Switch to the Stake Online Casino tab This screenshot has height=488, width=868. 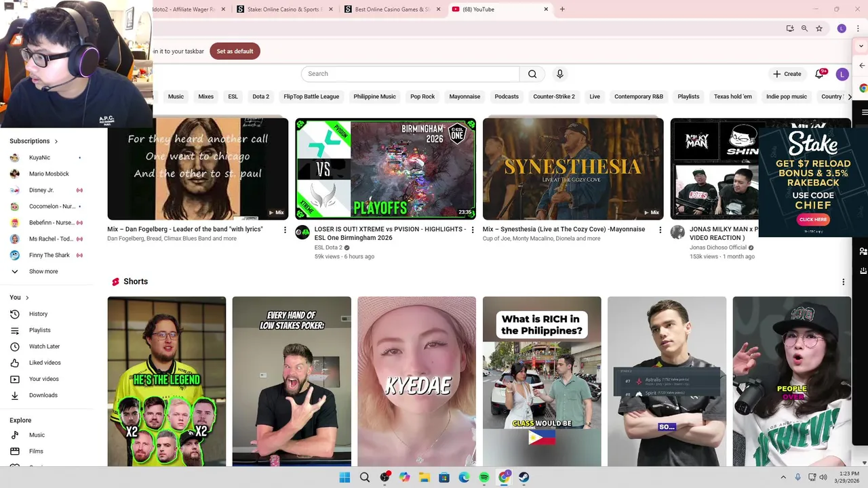pos(285,9)
